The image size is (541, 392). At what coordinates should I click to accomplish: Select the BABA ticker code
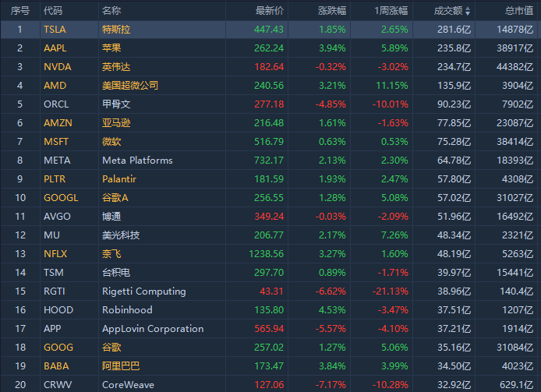coord(56,366)
